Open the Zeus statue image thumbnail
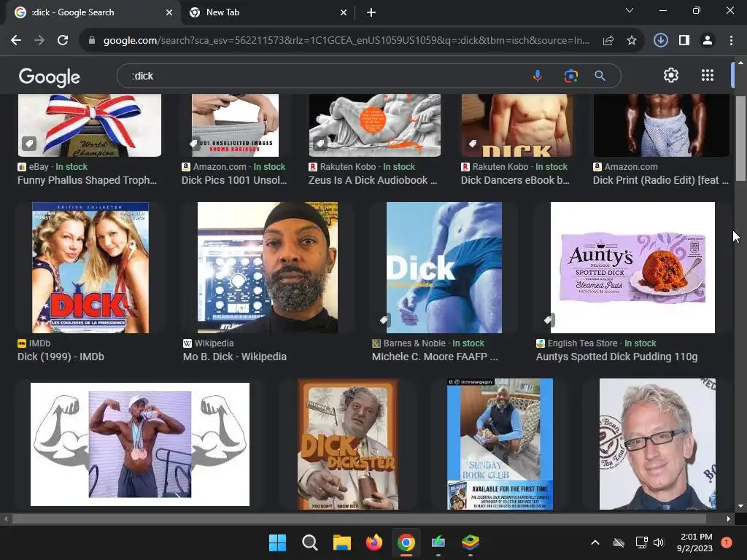 375,125
